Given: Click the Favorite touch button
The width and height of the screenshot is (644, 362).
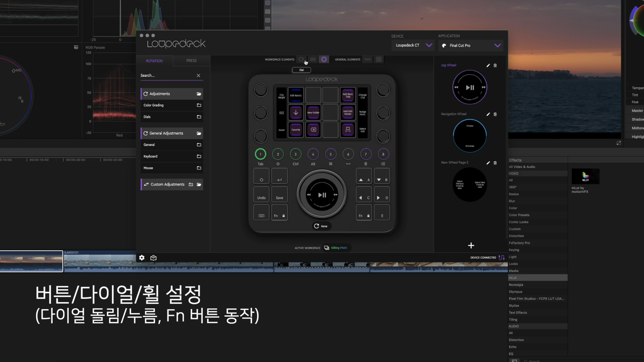Looking at the screenshot, I should click(x=296, y=130).
